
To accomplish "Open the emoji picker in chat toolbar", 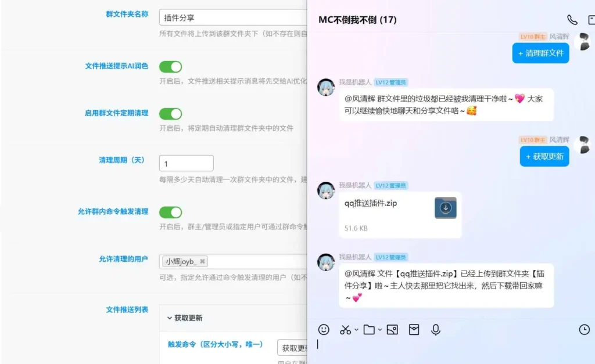I will (x=324, y=330).
